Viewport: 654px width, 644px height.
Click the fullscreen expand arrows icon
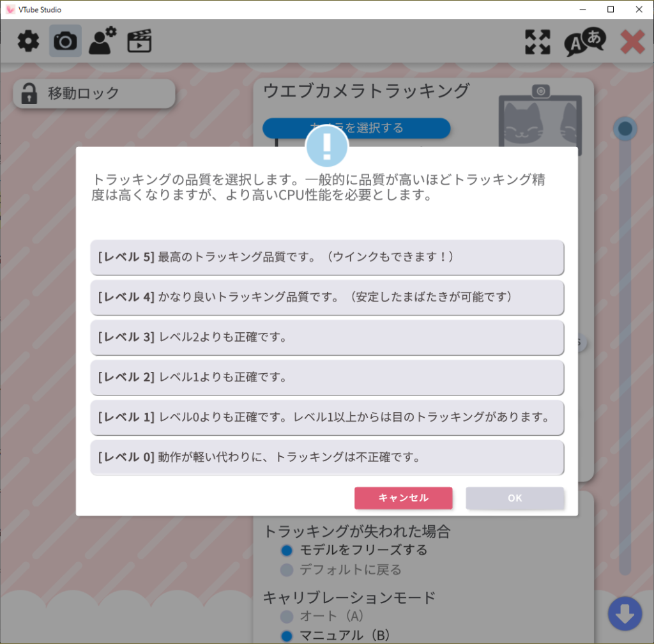[x=538, y=42]
